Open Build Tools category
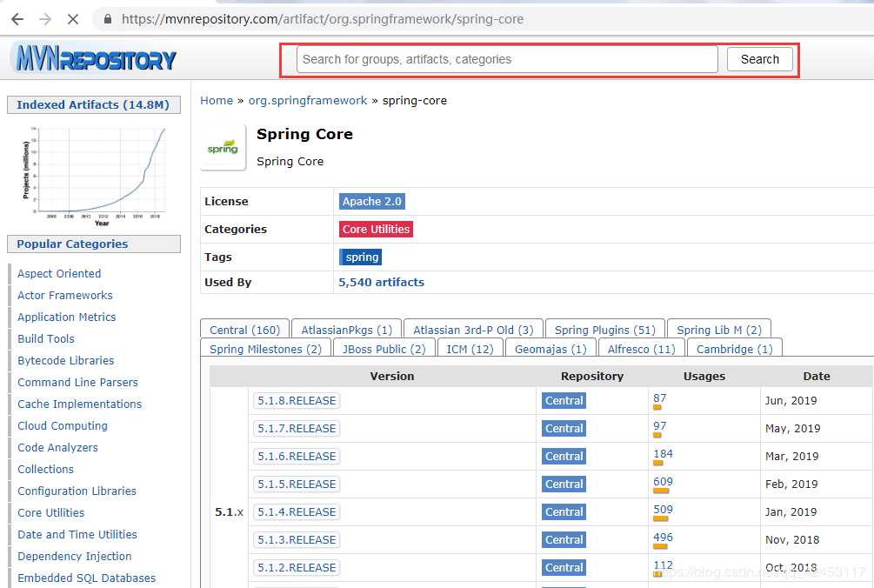Image resolution: width=874 pixels, height=588 pixels. click(x=46, y=339)
